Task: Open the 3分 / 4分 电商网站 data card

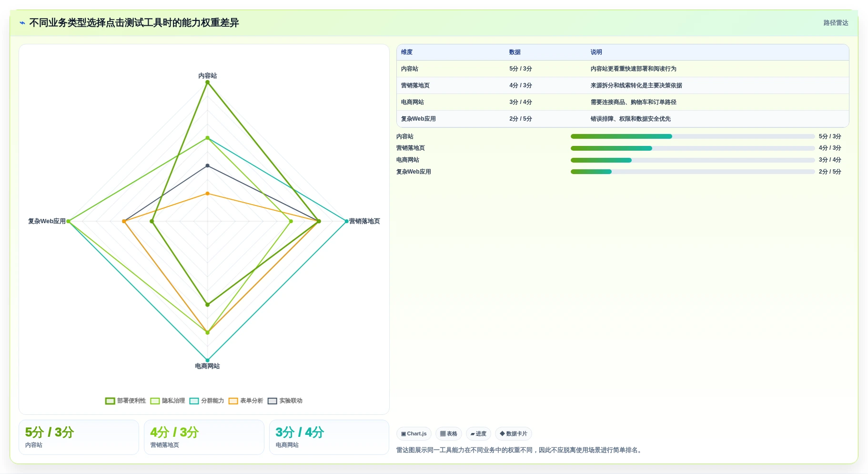Action: (x=329, y=437)
